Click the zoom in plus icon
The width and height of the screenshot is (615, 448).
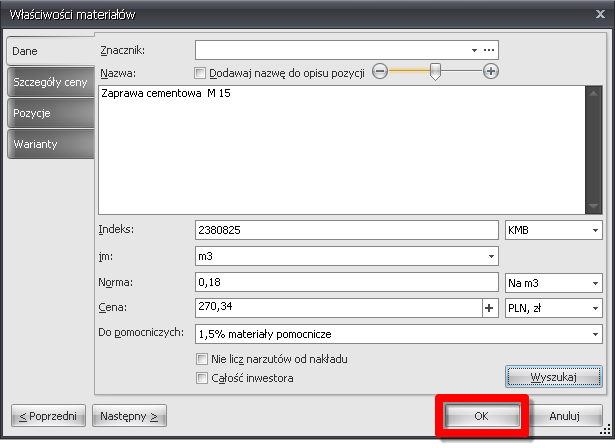click(490, 71)
